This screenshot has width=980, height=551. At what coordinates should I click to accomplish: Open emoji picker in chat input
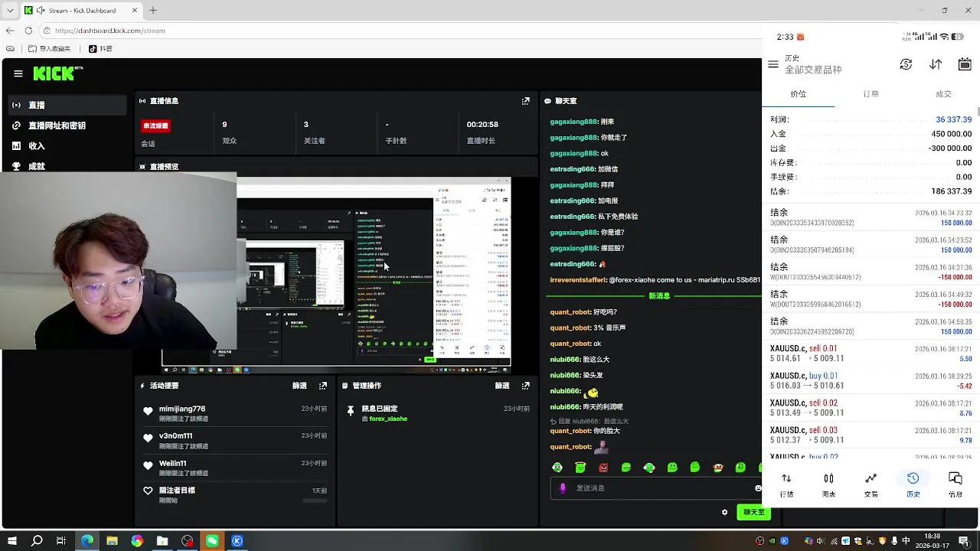(758, 488)
